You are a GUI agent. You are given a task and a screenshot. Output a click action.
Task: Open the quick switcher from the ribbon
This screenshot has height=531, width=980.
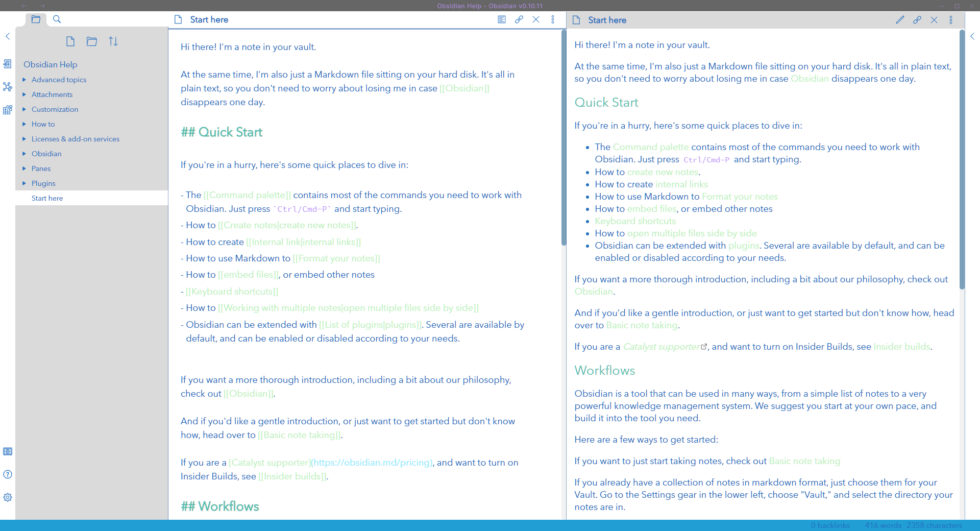[8, 64]
